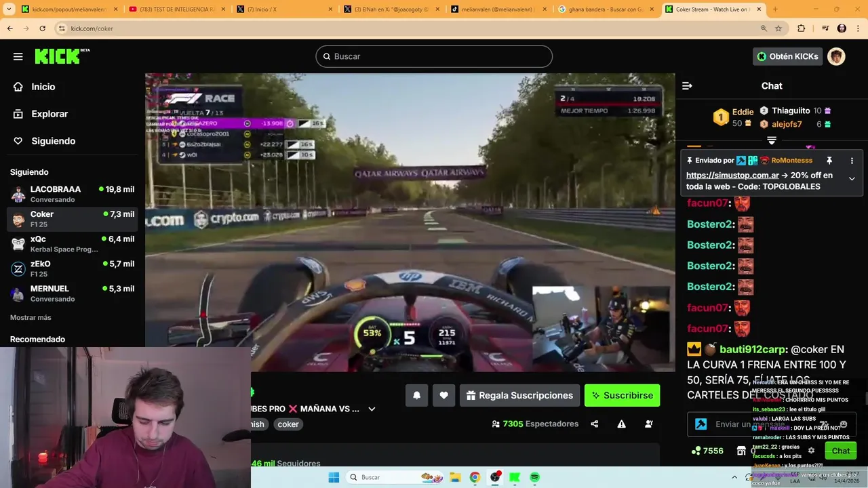Viewport: 868px width, 488px height.
Task: Open MERNUEL channel in following list
Action: pyautogui.click(x=73, y=293)
